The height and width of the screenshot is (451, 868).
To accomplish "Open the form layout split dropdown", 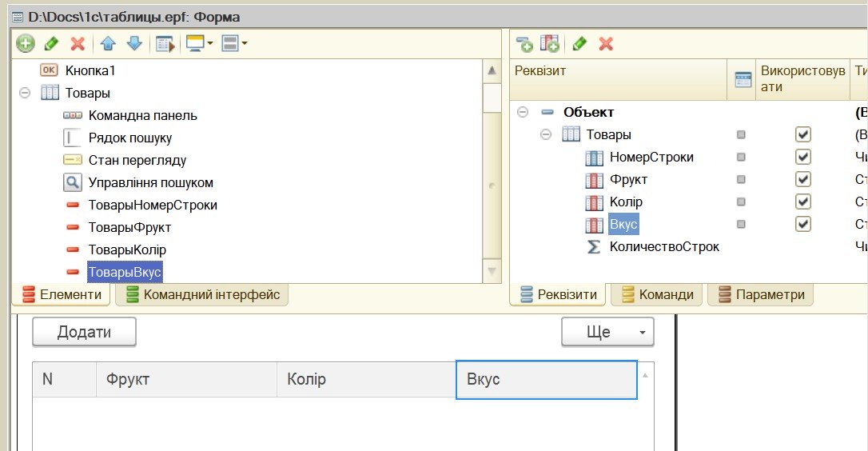I will (x=234, y=43).
